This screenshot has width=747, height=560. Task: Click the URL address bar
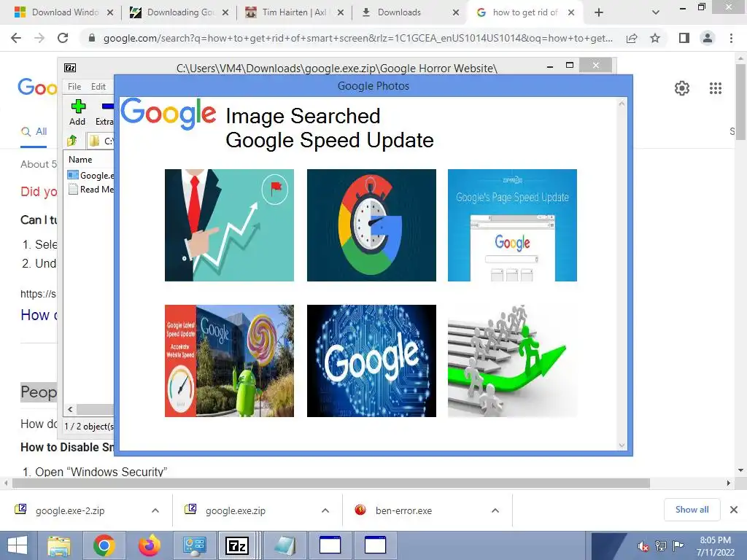pos(357,38)
